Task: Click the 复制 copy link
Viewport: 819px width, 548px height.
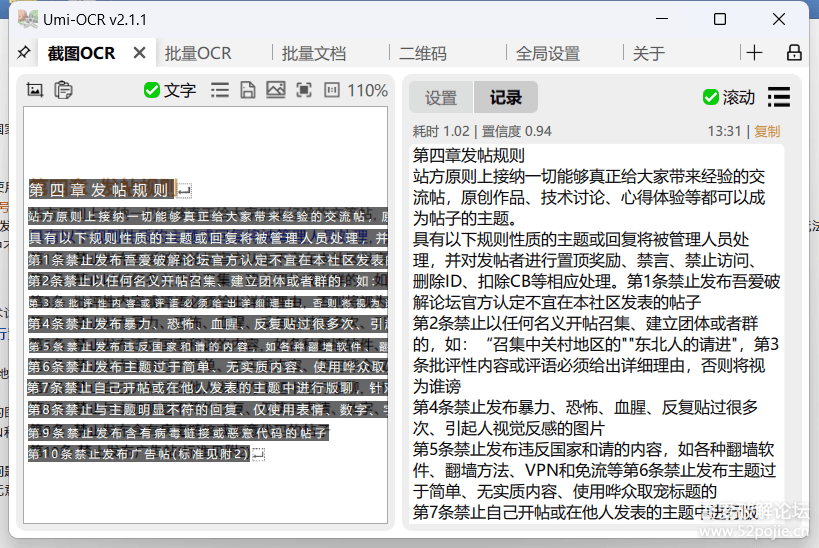Action: click(x=767, y=131)
